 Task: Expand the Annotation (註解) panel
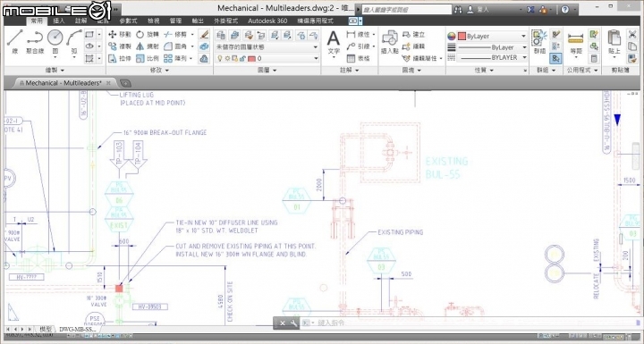350,71
